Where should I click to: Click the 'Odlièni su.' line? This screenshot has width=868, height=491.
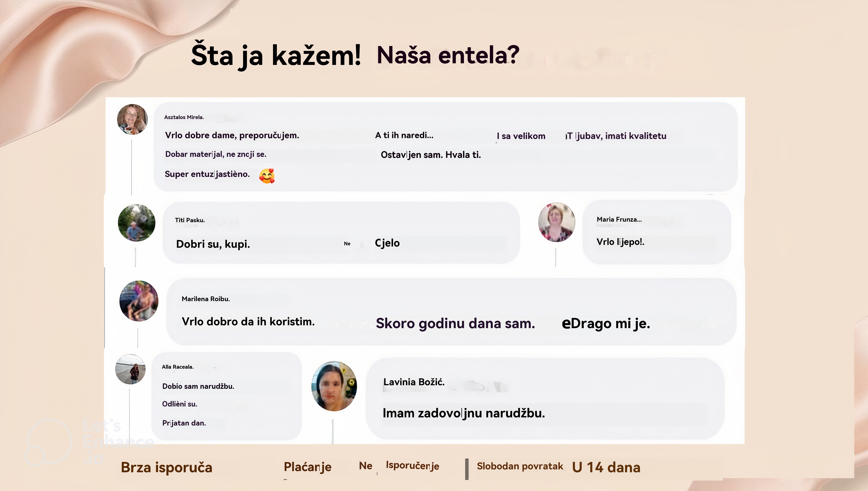coord(180,404)
